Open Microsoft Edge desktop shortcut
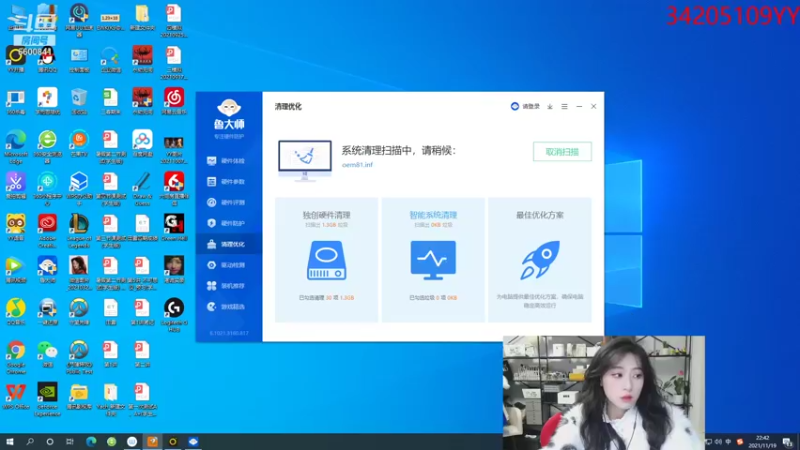The image size is (800, 450). [16, 147]
